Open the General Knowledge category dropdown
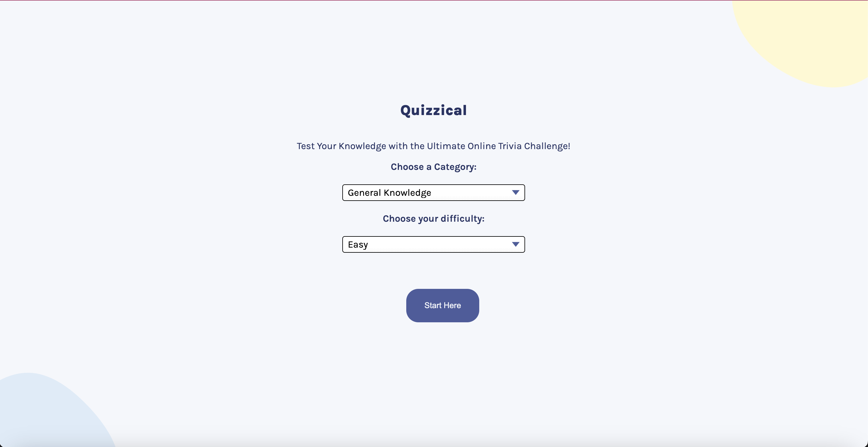Image resolution: width=868 pixels, height=447 pixels. click(433, 192)
